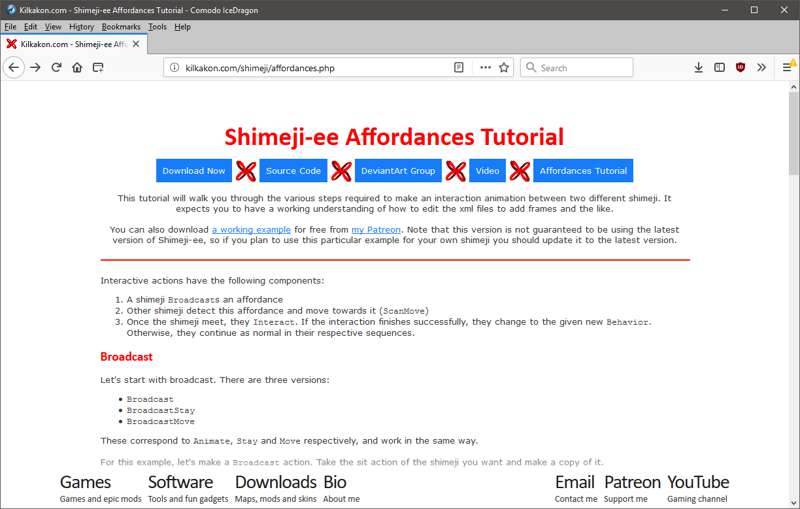800x509 pixels.
Task: Visit the "my Patreon" link
Action: (376, 229)
